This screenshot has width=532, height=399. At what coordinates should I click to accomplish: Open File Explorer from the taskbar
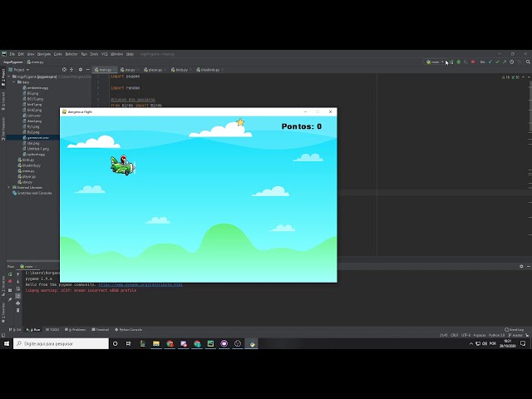(156, 343)
